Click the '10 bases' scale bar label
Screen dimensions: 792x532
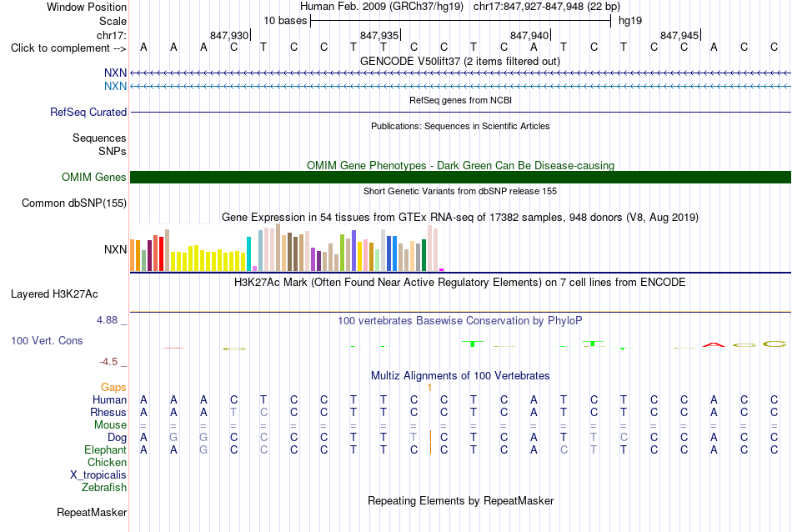[285, 21]
